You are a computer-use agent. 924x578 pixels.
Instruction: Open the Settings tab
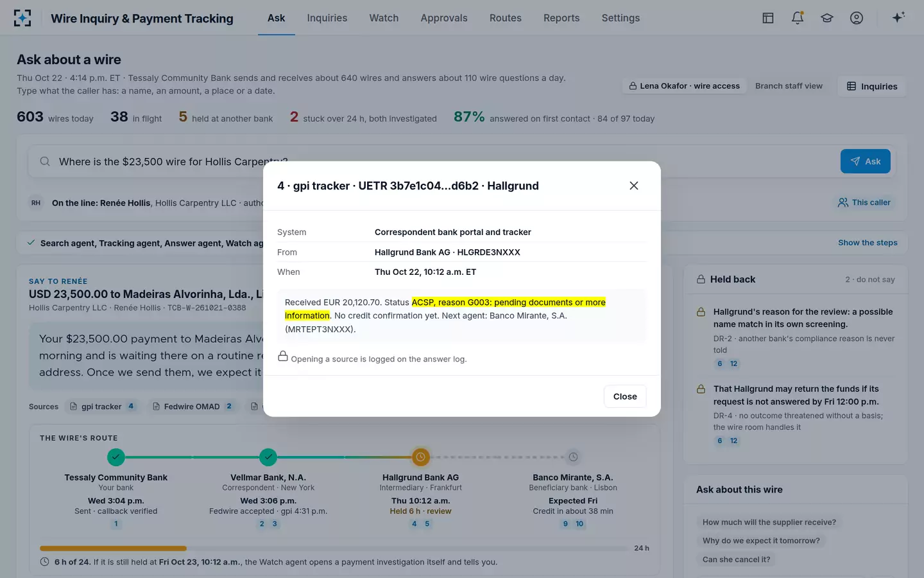point(620,18)
